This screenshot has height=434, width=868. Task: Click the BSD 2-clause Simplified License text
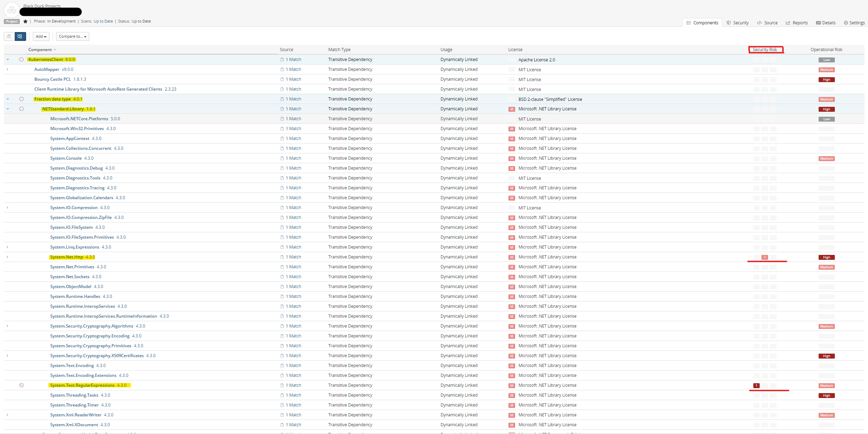pyautogui.click(x=550, y=99)
